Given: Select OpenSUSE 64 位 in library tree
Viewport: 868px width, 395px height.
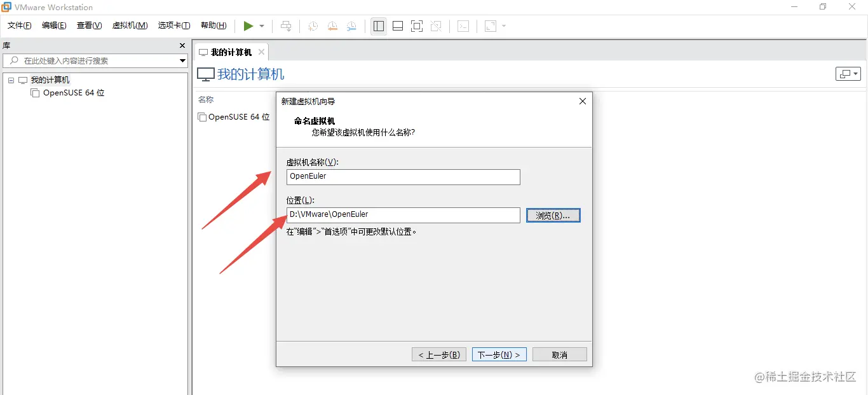Looking at the screenshot, I should tap(74, 93).
